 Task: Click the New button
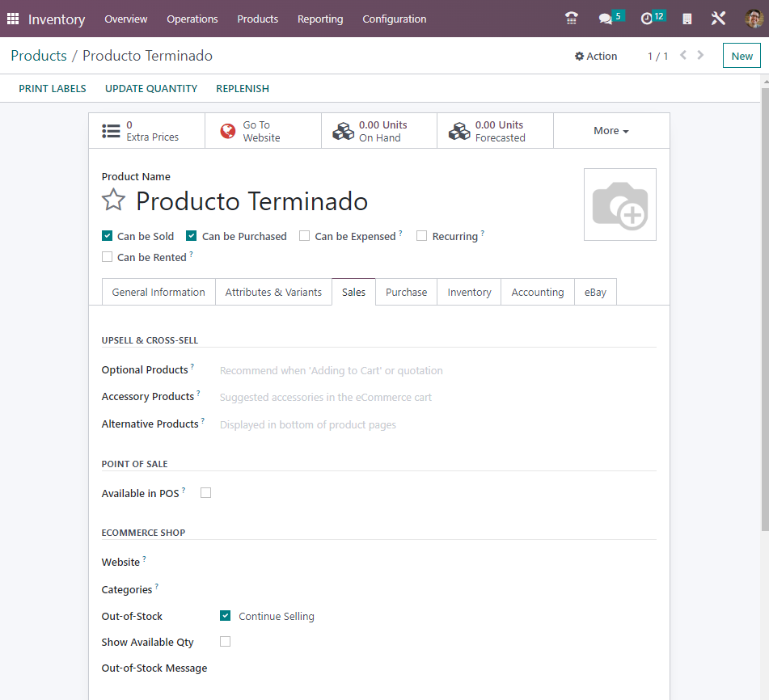(x=742, y=56)
